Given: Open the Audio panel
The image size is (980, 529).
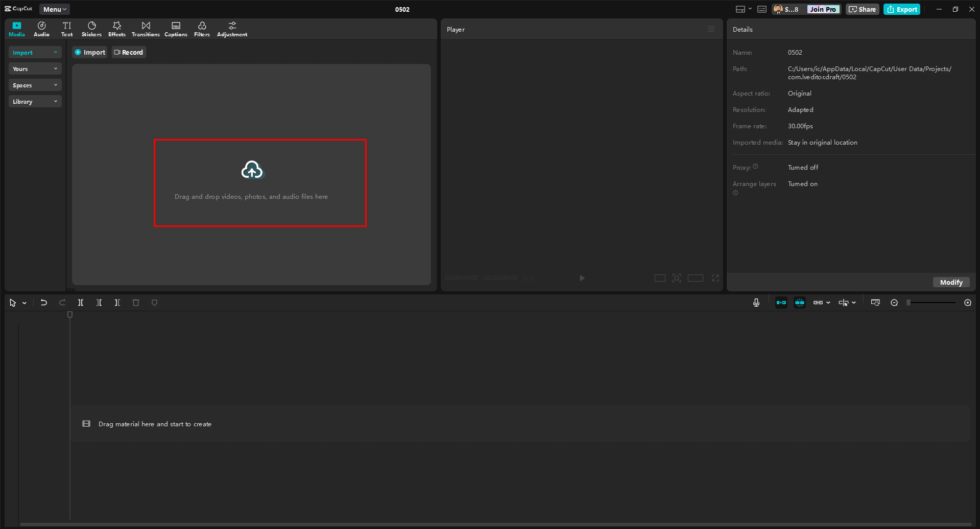Looking at the screenshot, I should (x=41, y=29).
